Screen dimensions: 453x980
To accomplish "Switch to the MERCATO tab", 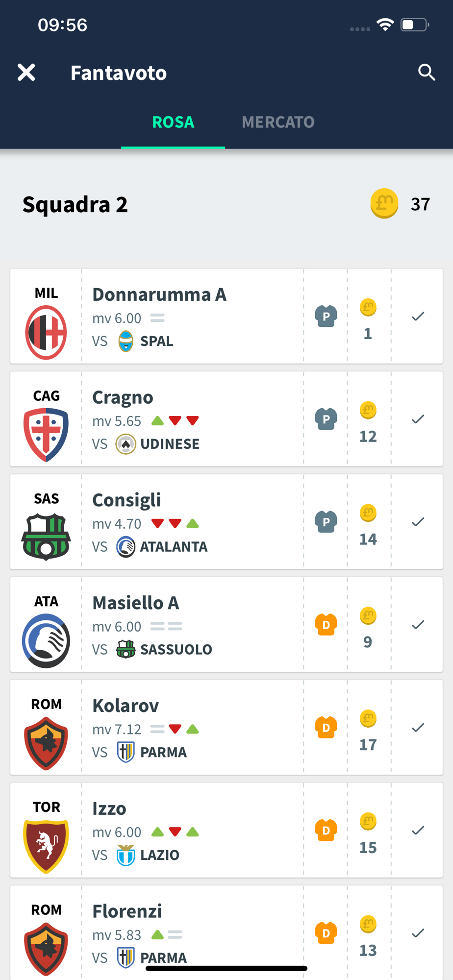I will click(x=278, y=122).
